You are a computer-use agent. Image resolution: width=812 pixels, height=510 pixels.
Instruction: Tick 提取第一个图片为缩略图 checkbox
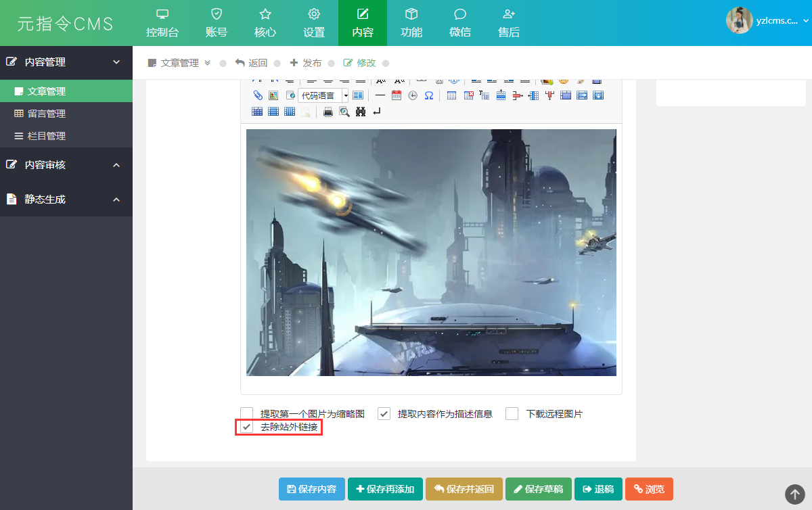(246, 413)
